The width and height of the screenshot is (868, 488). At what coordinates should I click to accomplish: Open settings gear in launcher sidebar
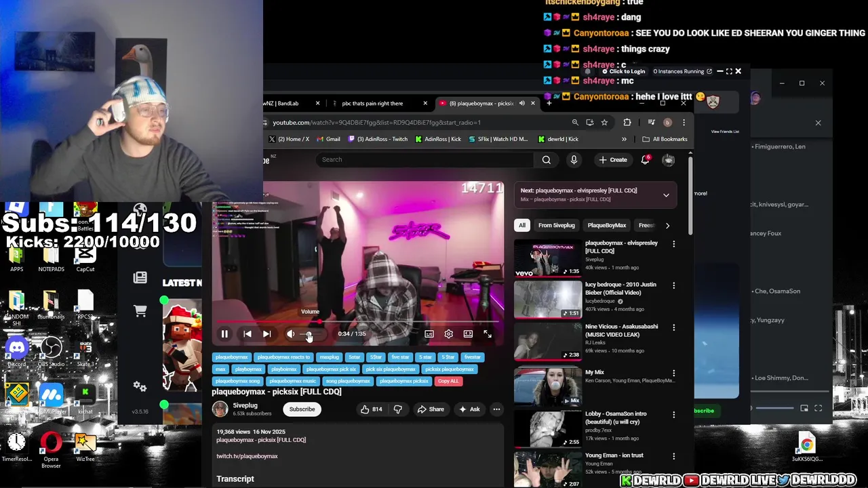(x=140, y=386)
